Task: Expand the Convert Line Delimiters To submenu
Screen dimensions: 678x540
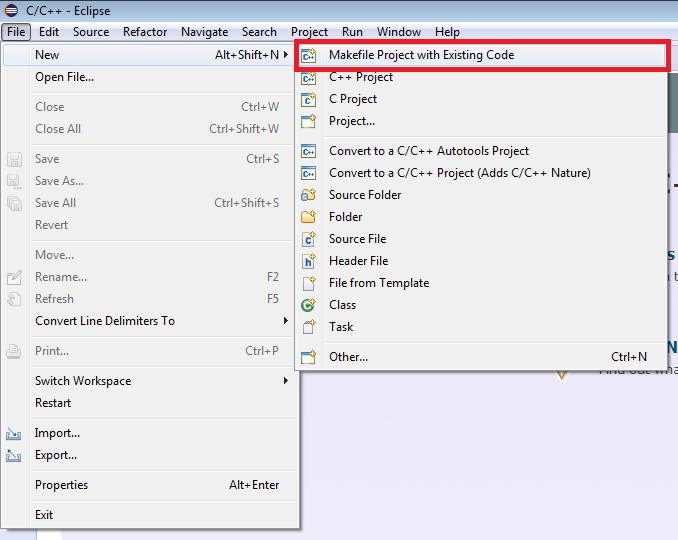Action: click(x=285, y=321)
